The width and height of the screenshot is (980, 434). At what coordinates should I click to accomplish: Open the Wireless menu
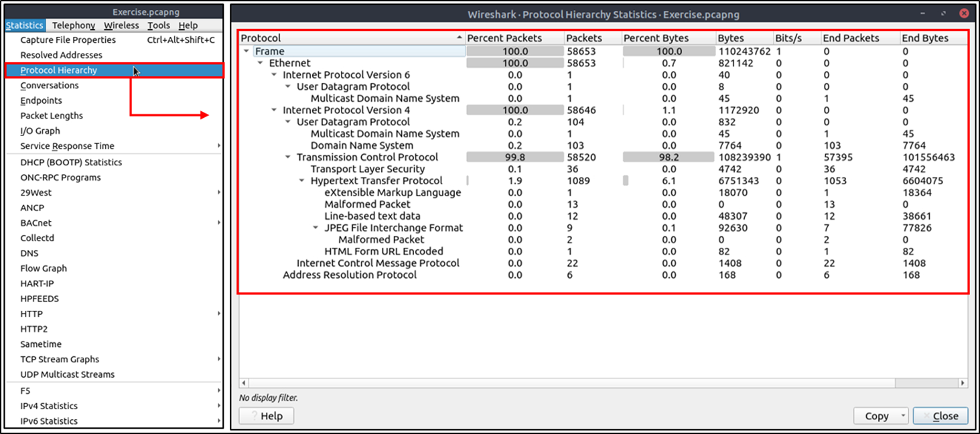(x=121, y=25)
